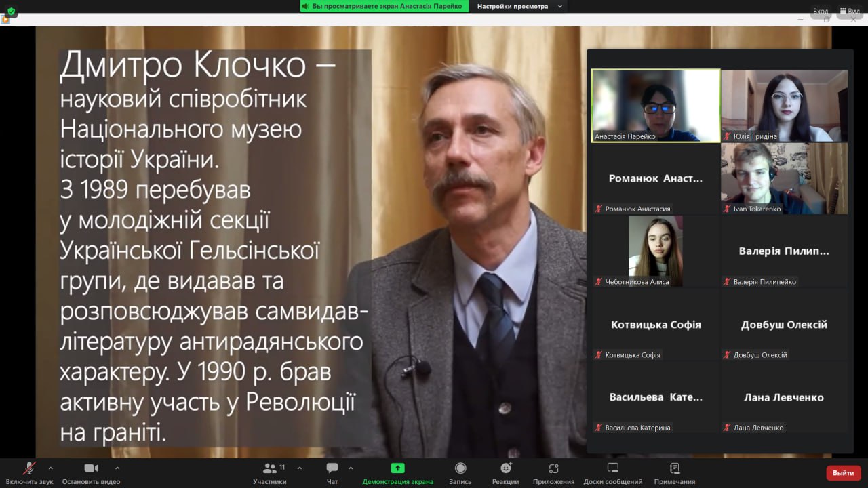Start screen sharing with Демонстрация экрана
Image resolution: width=868 pixels, height=488 pixels.
pos(397,469)
